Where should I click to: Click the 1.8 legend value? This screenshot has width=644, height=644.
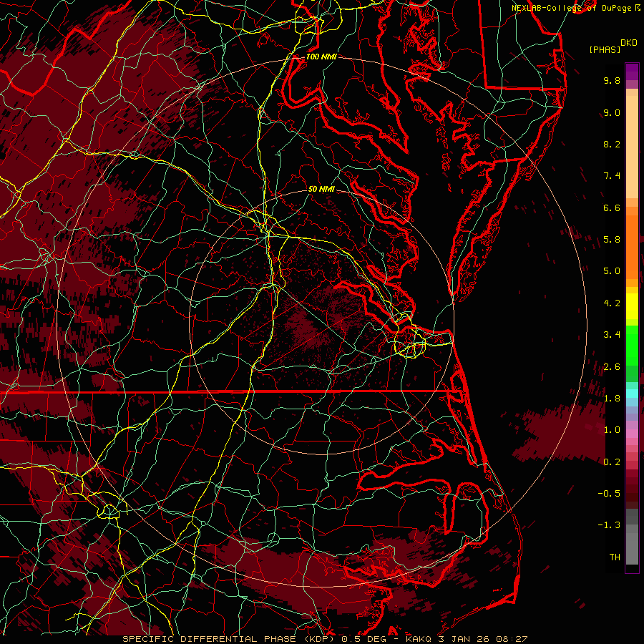(612, 399)
